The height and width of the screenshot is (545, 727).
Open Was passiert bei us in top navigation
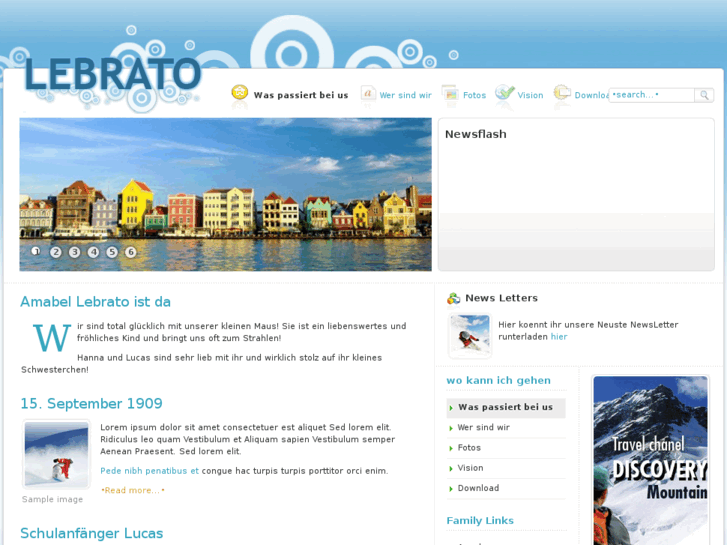tap(300, 95)
